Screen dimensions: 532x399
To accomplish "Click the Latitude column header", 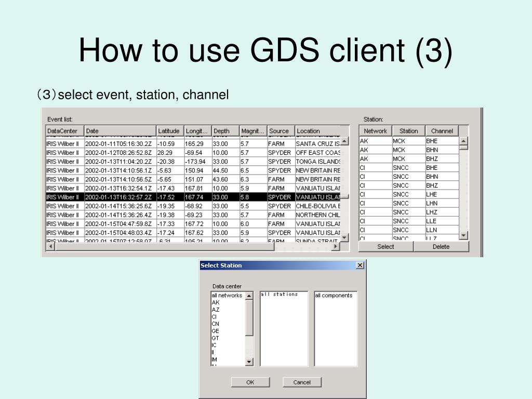I will 170,131.
